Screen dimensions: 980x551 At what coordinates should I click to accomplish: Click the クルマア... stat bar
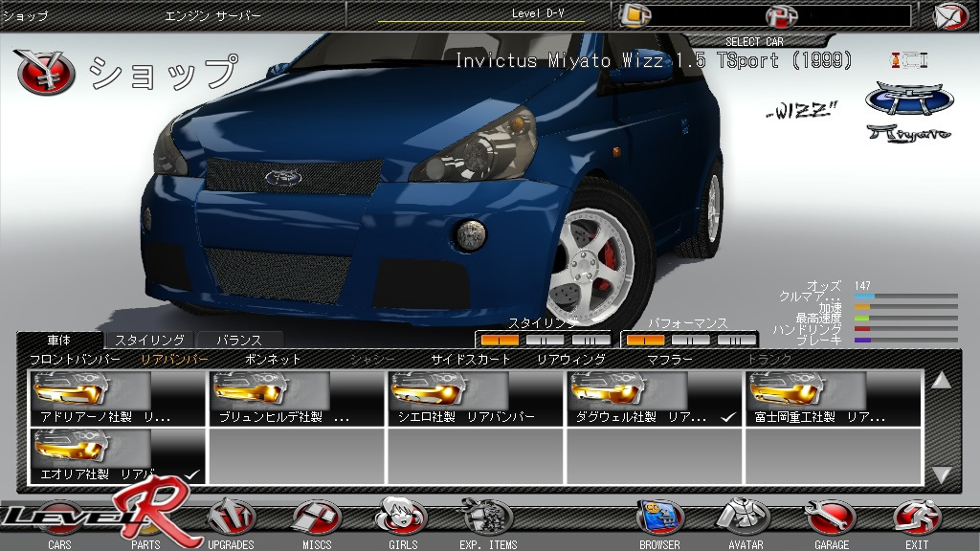coord(905,297)
